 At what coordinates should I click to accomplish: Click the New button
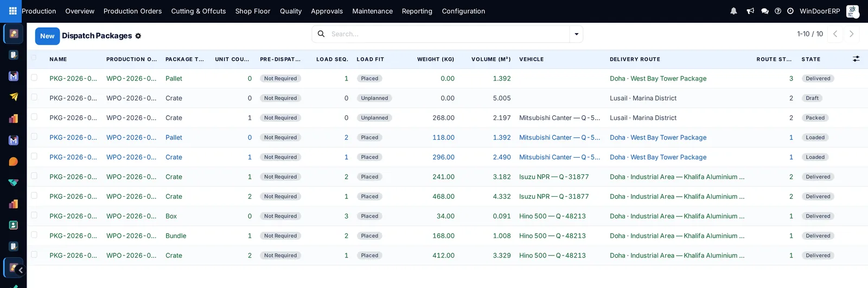47,36
